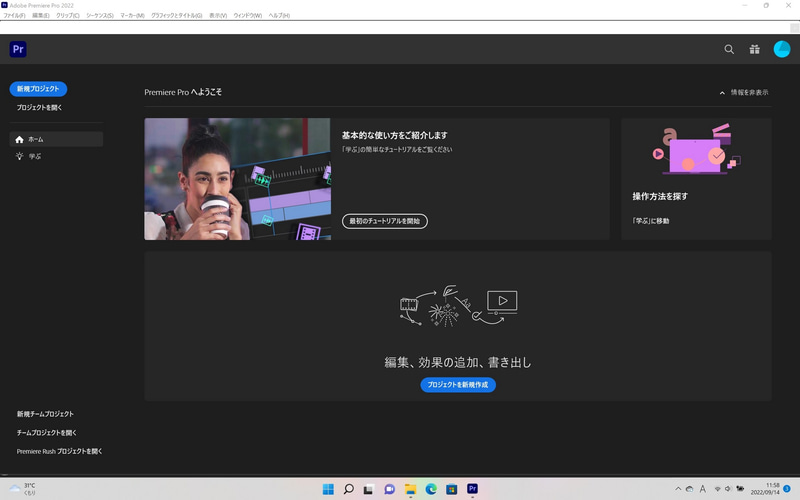Open weather widget showing 31°C
The height and width of the screenshot is (500, 800).
coord(23,489)
